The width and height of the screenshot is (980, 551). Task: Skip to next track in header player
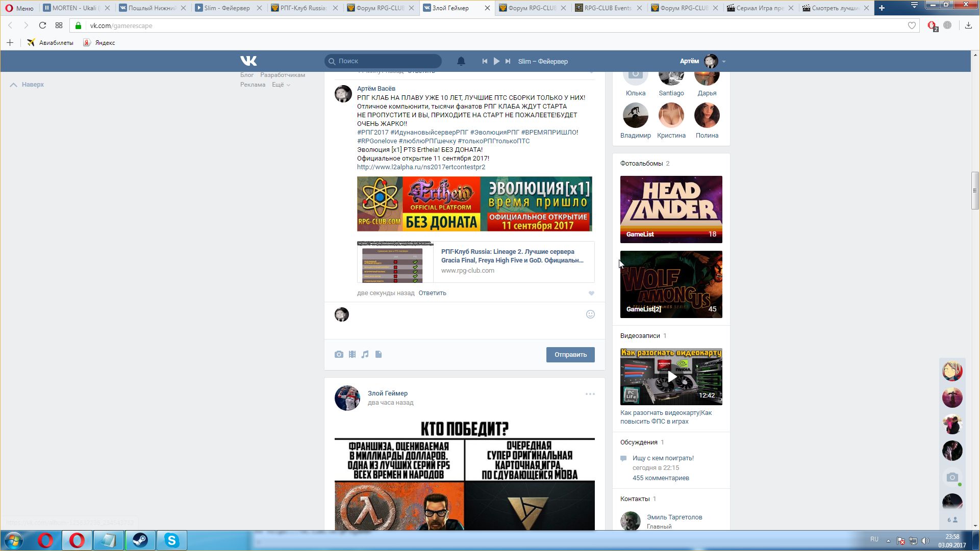pyautogui.click(x=508, y=61)
